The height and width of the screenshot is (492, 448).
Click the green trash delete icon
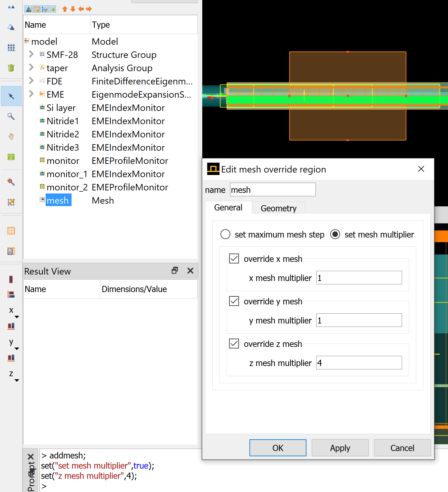coord(11,68)
